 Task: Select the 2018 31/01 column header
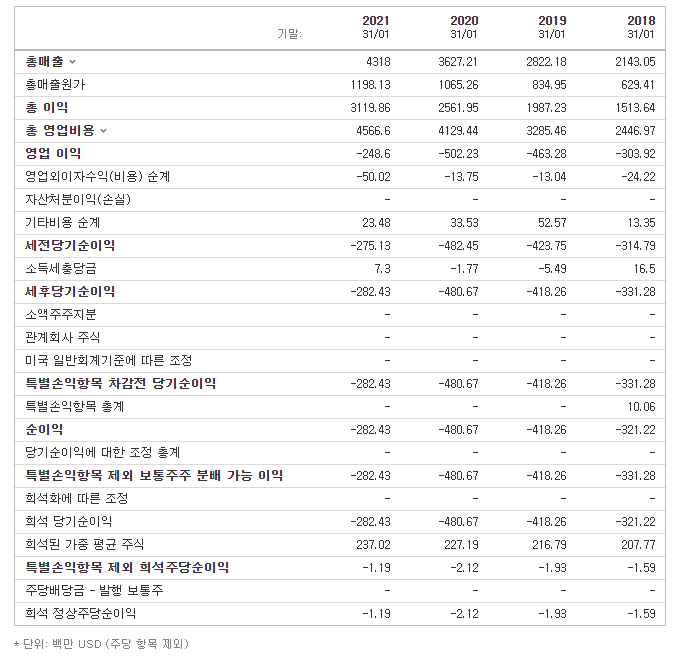click(x=641, y=27)
